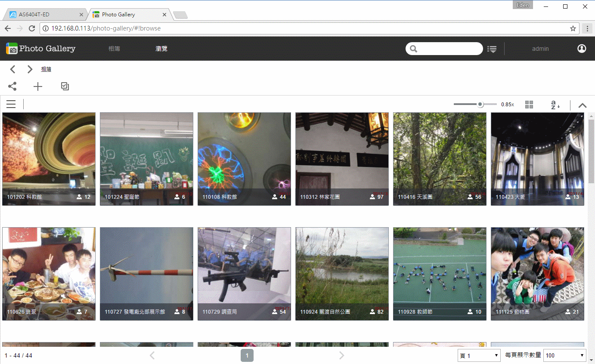Viewport: 595px width, 364px height.
Task: Open the items-per-page dropdown showing 100
Action: pos(565,355)
